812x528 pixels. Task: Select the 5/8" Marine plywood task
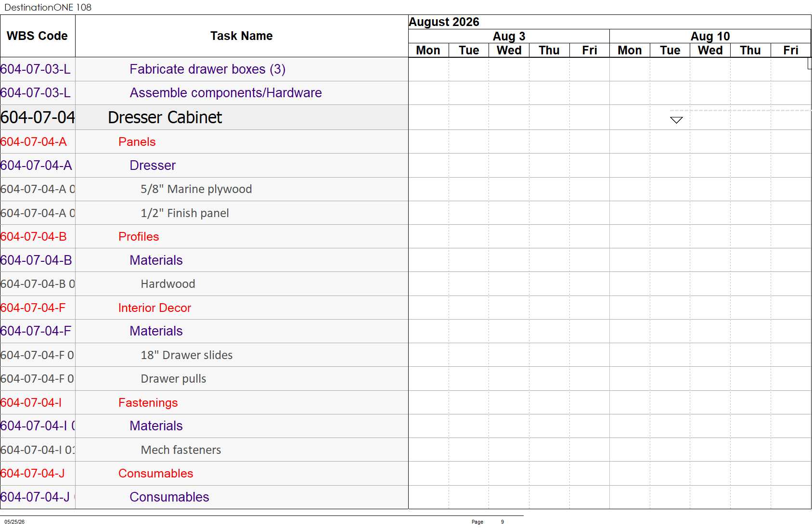(x=196, y=189)
